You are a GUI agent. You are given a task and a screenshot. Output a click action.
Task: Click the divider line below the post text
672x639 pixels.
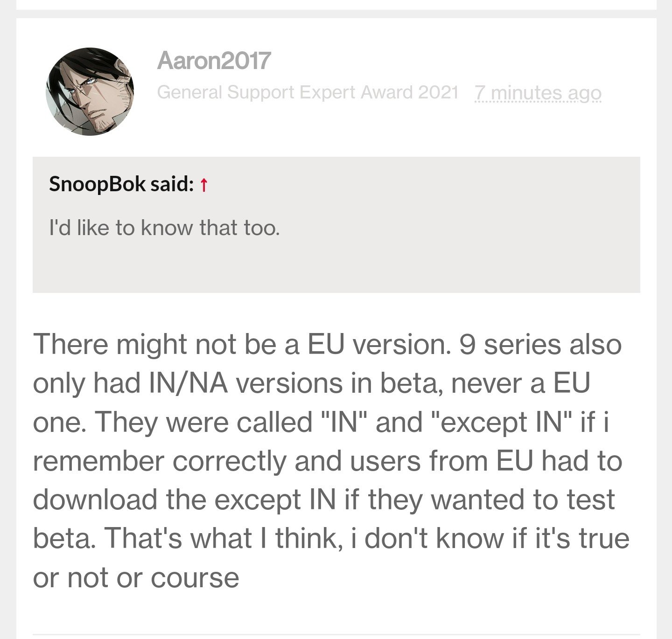tap(336, 633)
